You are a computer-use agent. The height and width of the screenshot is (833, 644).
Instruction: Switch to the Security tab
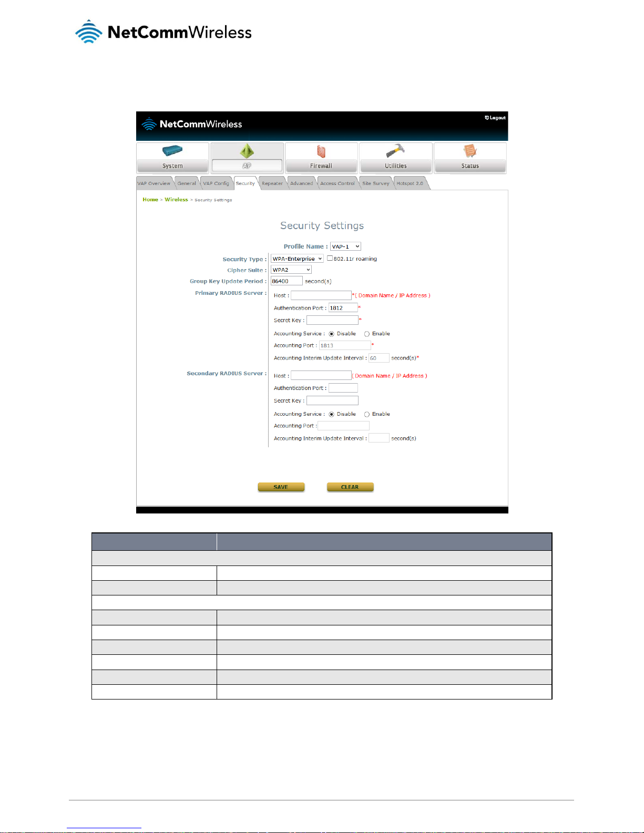pos(246,183)
